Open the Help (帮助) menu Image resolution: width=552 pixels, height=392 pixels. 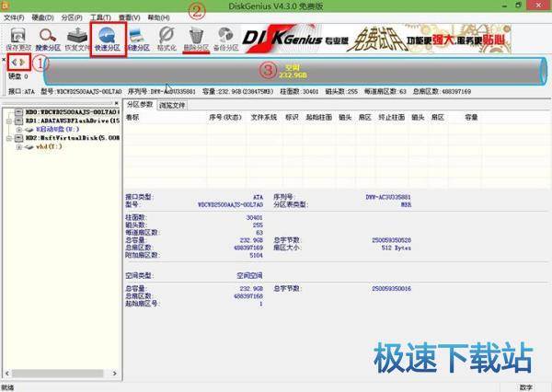[158, 17]
